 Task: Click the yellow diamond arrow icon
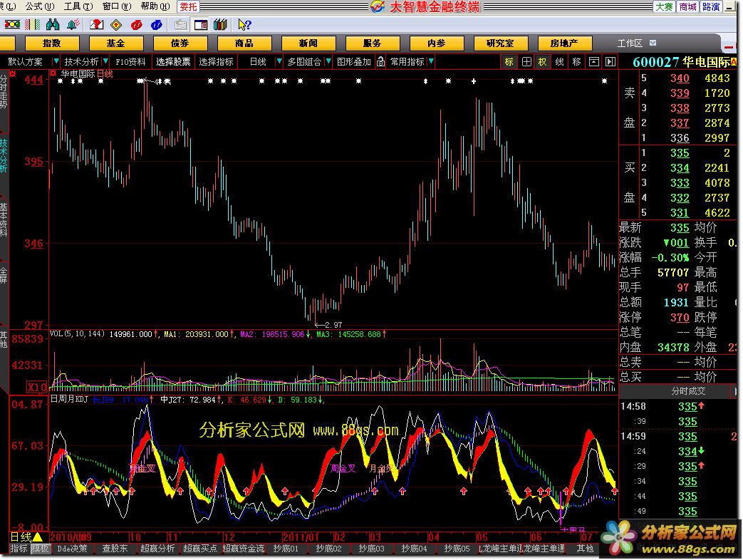click(116, 25)
